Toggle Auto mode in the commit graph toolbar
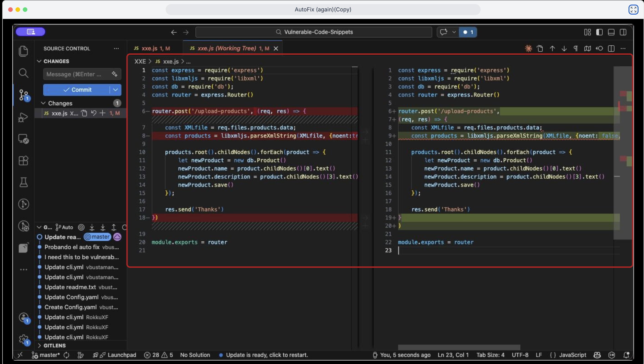The image size is (644, 364). 64,227
